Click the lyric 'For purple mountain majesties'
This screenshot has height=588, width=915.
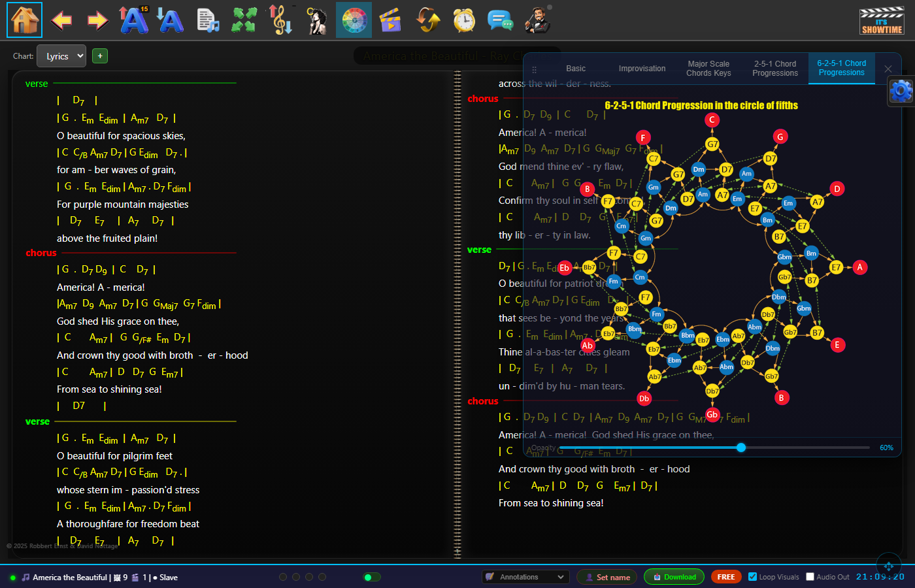pyautogui.click(x=123, y=204)
